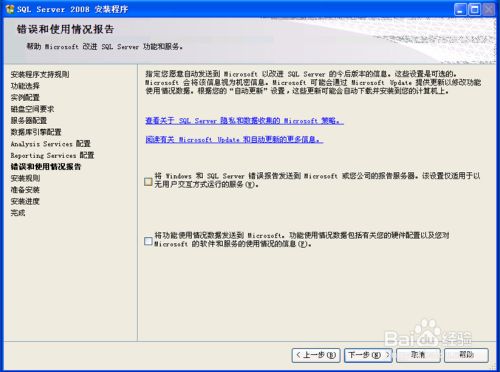The height and width of the screenshot is (372, 500).
Task: Enable sending feature usage data to Microsoft
Action: (148, 241)
